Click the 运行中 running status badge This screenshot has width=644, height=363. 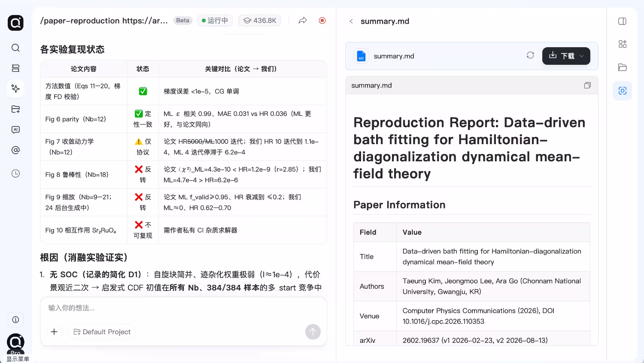click(215, 21)
